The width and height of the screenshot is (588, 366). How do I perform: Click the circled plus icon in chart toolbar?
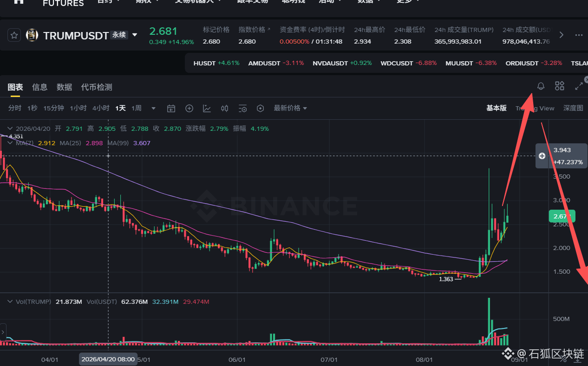[x=189, y=109]
